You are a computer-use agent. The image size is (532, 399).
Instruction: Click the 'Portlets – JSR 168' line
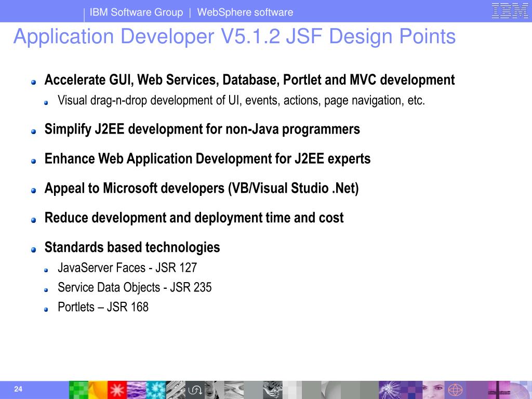point(103,307)
